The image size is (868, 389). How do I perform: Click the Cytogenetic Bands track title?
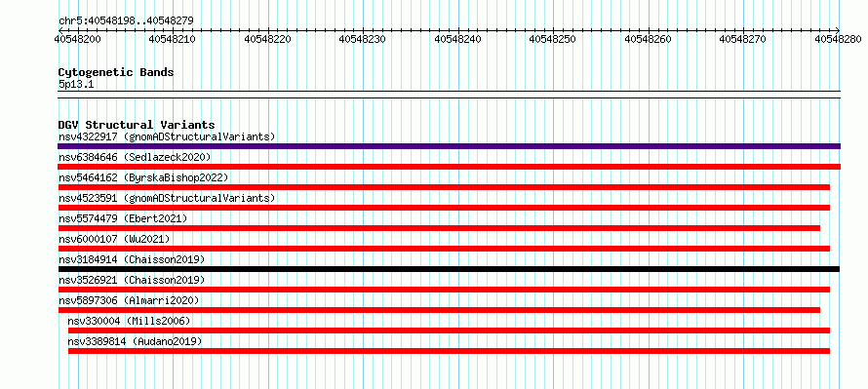pos(116,72)
